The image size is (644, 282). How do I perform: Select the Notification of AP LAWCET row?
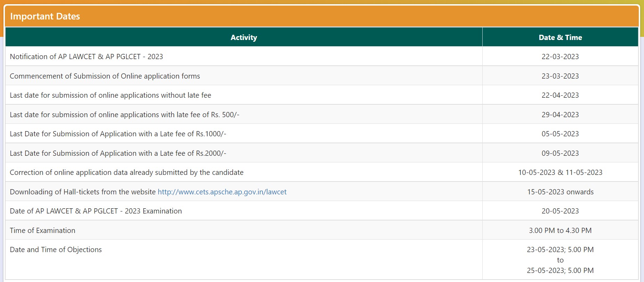coord(86,57)
